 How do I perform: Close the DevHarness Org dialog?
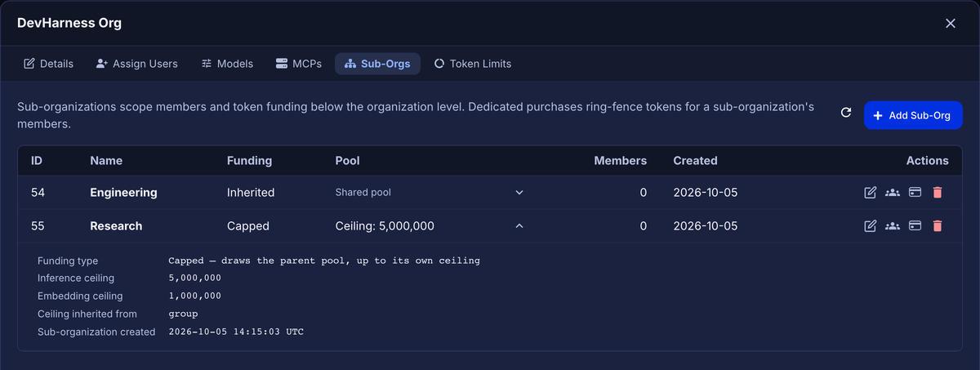pyautogui.click(x=950, y=23)
